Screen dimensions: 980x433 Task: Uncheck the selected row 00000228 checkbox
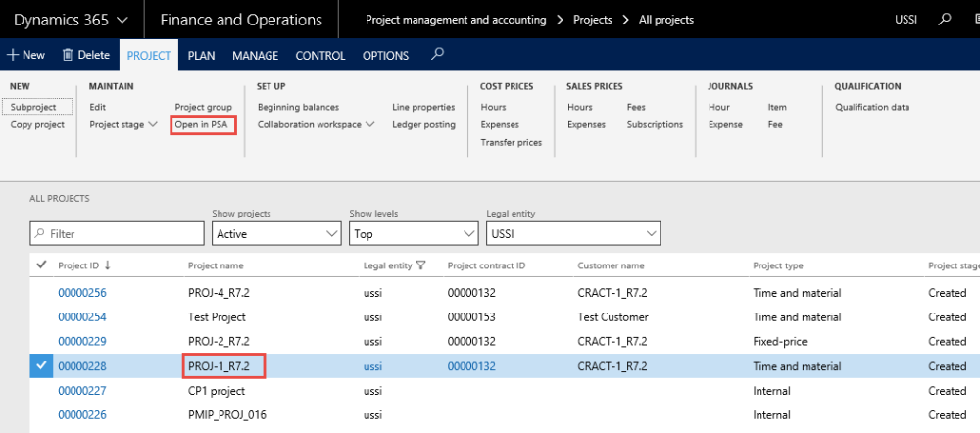pos(41,365)
